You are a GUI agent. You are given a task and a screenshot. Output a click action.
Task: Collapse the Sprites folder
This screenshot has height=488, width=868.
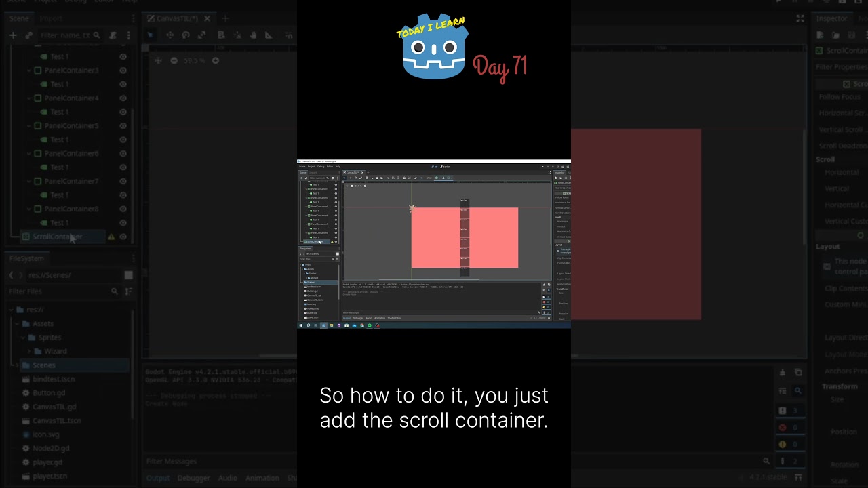point(24,338)
